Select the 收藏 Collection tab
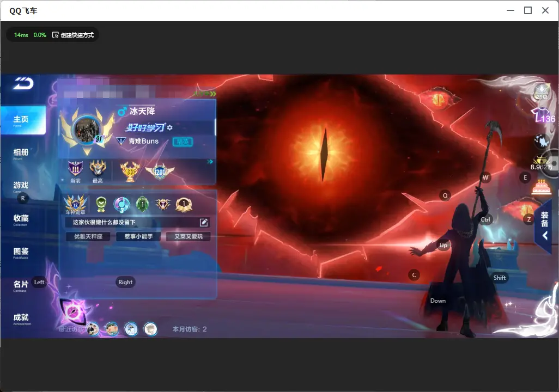 (x=21, y=219)
